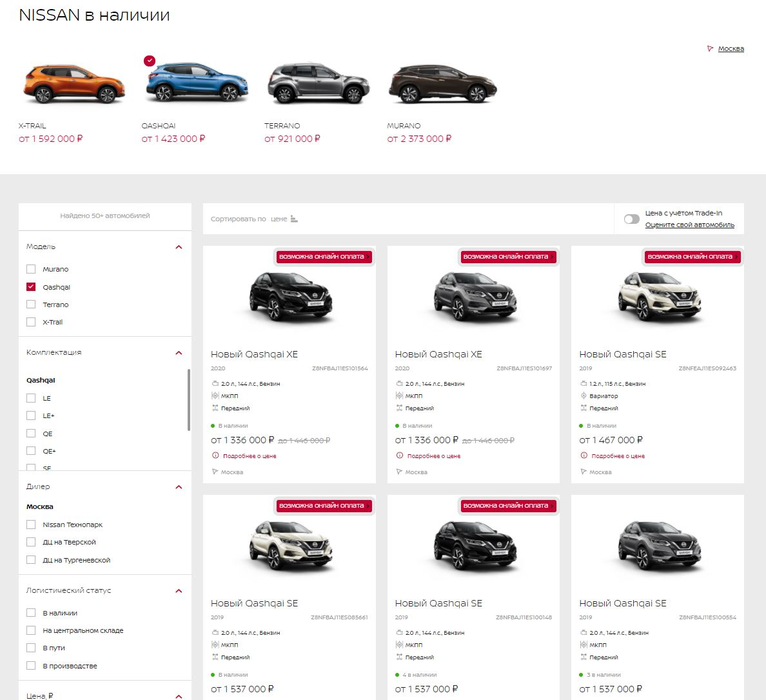Collapse the Цена filter section
Viewport: 766px width, 700px height.
[179, 696]
